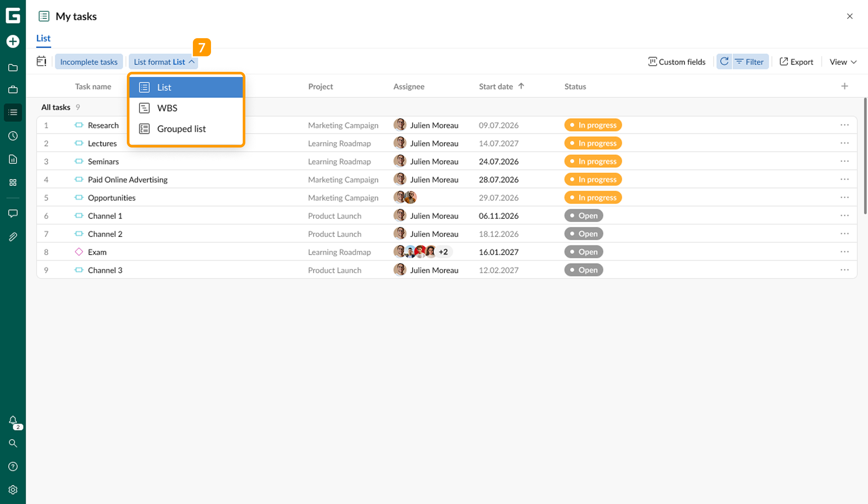Click Julien Moreau assignee on Seminars row

[426, 161]
